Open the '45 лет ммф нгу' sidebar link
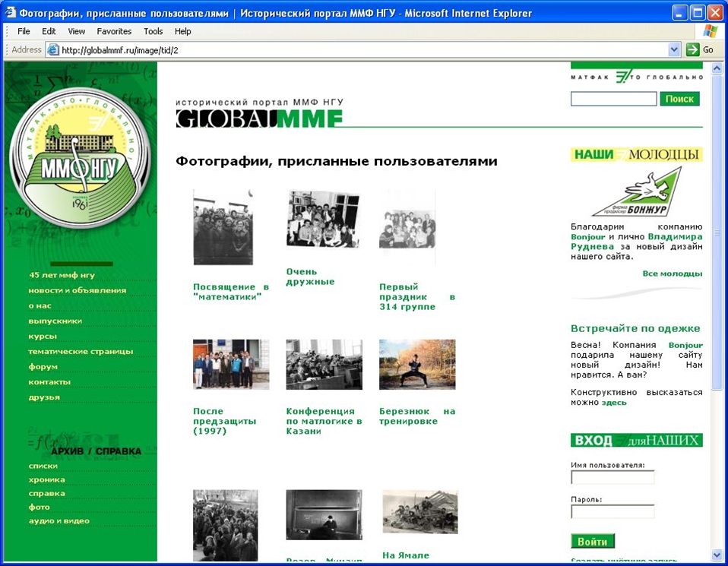728x566 pixels. click(62, 275)
